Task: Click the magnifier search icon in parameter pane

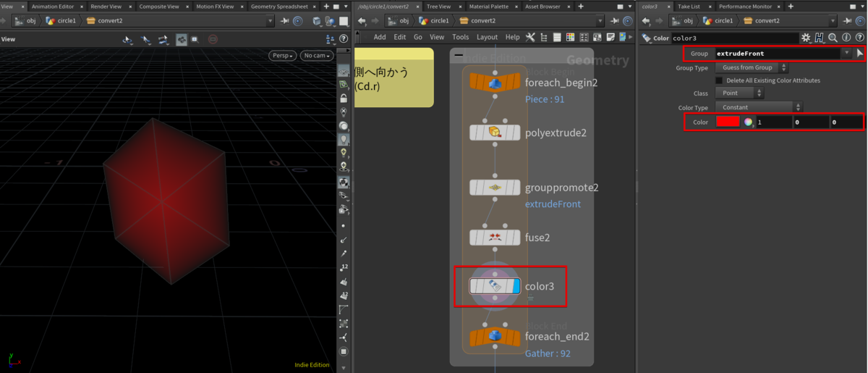Action: click(x=833, y=38)
